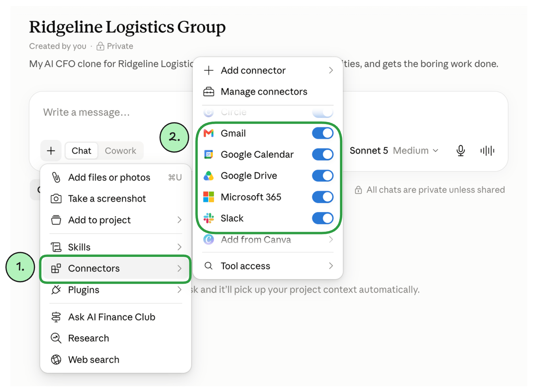
Task: Click the Google Drive connector label
Action: click(249, 176)
